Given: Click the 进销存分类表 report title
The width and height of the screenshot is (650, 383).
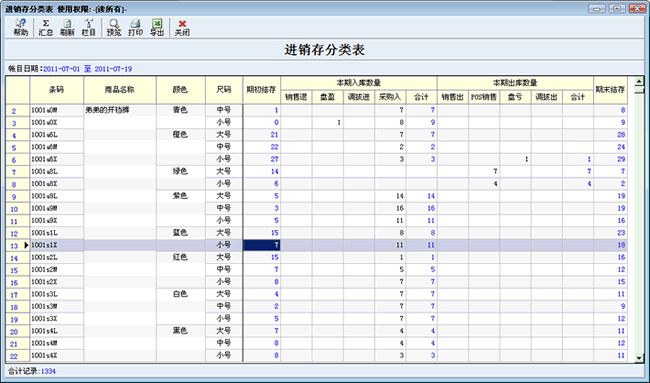Looking at the screenshot, I should tap(325, 50).
